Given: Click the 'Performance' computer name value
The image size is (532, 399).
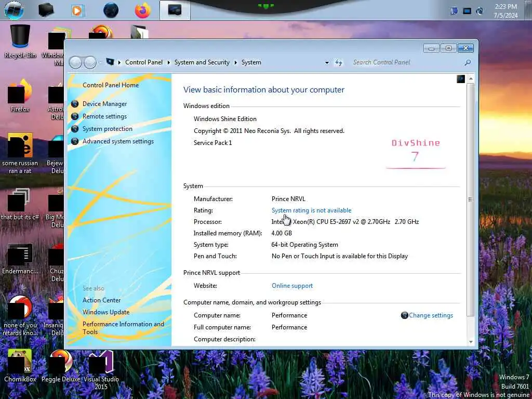Looking at the screenshot, I should point(289,315).
